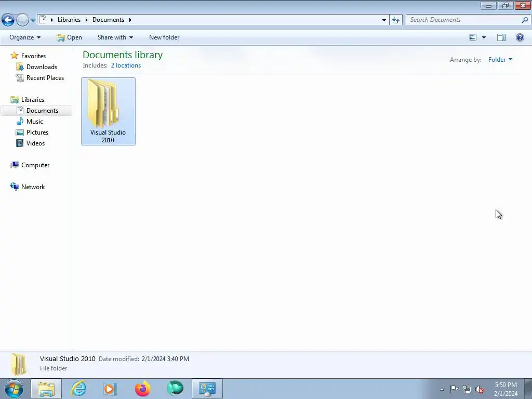Screen dimensions: 532x399
Task: Click the Show desktop button
Action: [528, 389]
